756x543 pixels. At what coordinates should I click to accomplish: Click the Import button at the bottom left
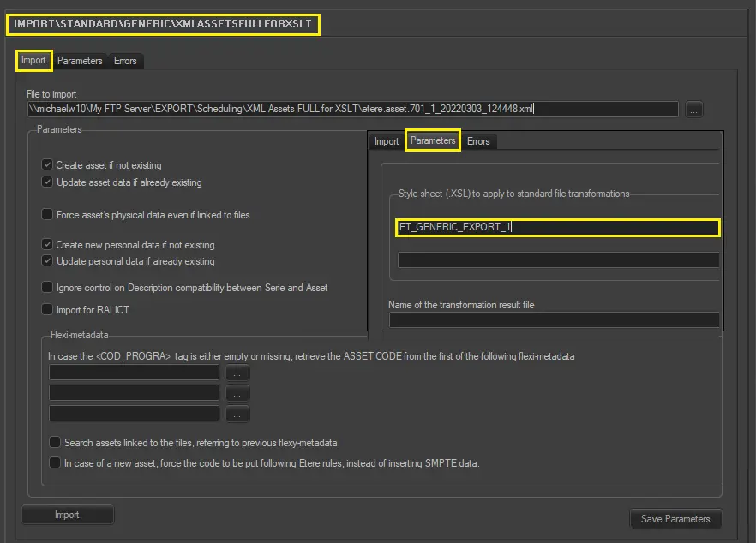coord(67,515)
